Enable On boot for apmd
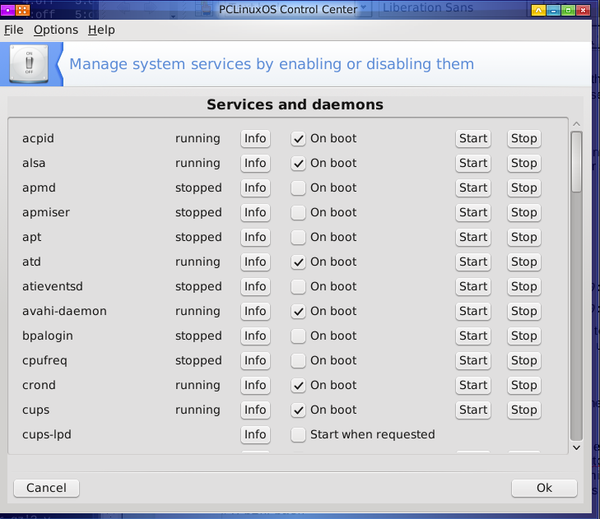 click(298, 188)
